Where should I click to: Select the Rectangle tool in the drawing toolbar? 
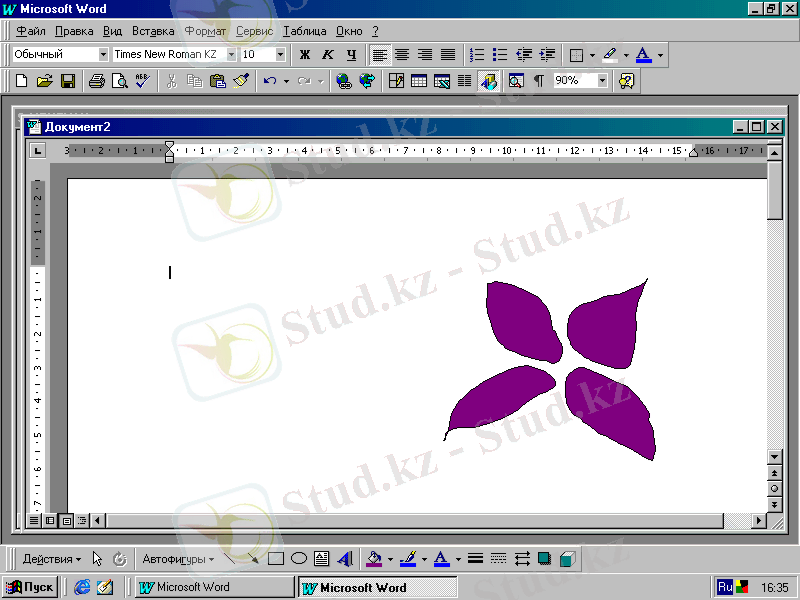point(276,559)
